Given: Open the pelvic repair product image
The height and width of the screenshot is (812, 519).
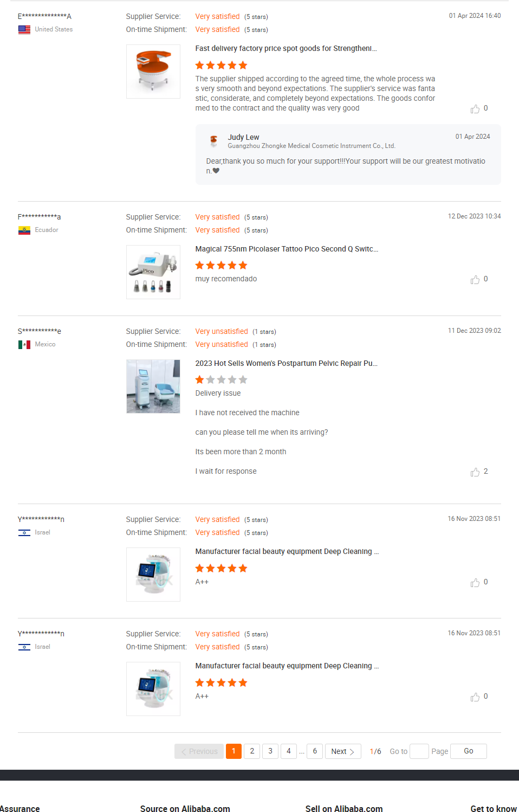Looking at the screenshot, I should tap(153, 386).
